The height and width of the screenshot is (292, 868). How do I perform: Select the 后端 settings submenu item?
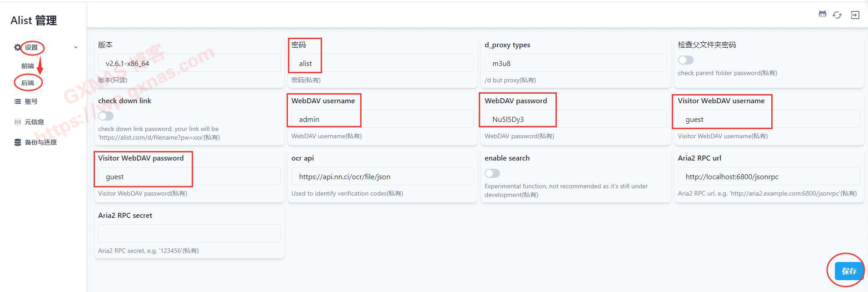[28, 83]
